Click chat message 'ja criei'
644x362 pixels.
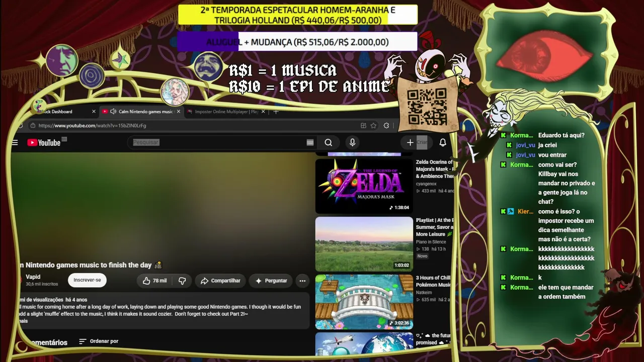point(547,145)
